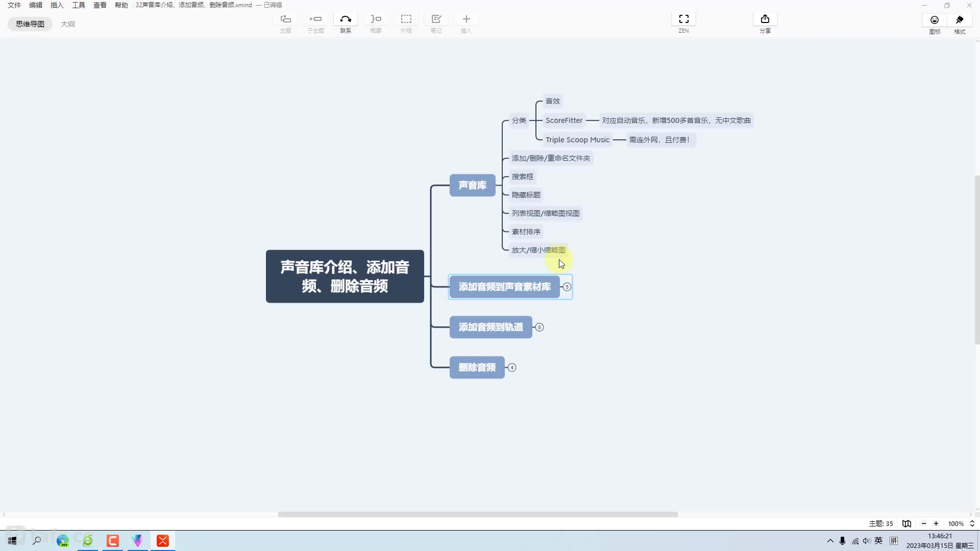Select the 删除音频 topic

coord(477,367)
